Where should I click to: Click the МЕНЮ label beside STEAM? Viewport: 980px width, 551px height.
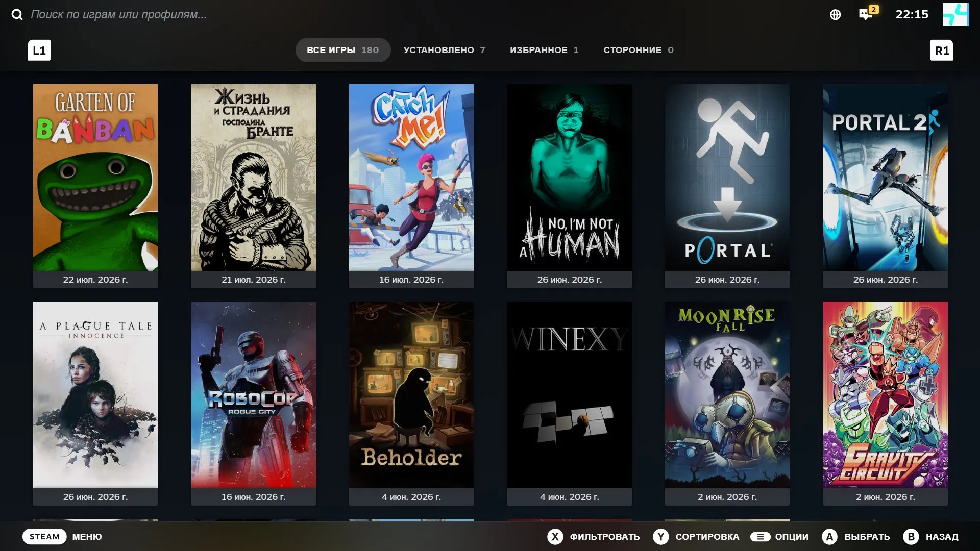[87, 537]
